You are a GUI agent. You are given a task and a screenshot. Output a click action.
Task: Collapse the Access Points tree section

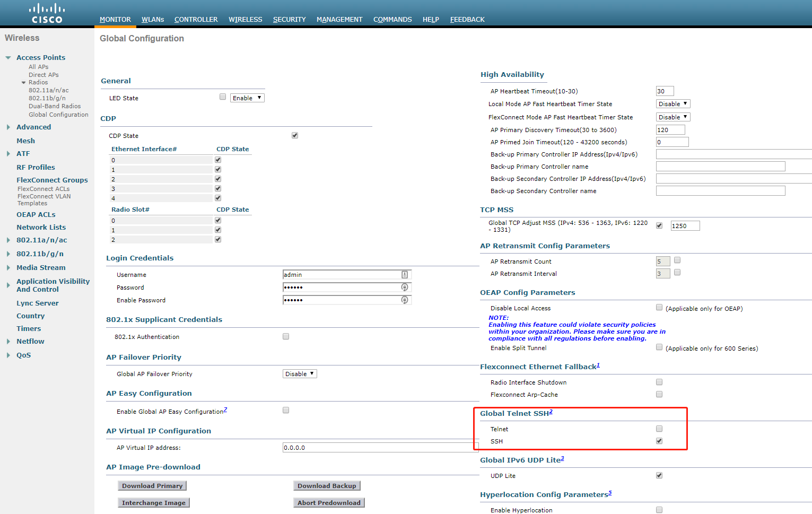click(8, 57)
